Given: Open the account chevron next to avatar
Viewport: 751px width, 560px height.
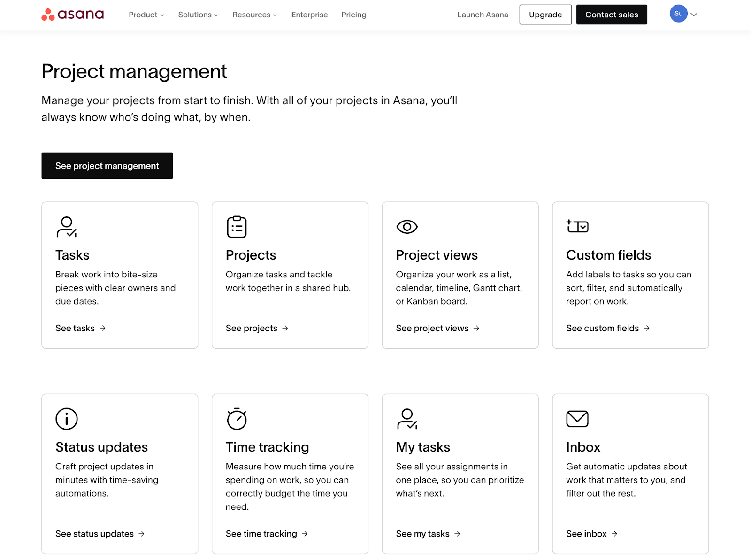Looking at the screenshot, I should tap(693, 15).
